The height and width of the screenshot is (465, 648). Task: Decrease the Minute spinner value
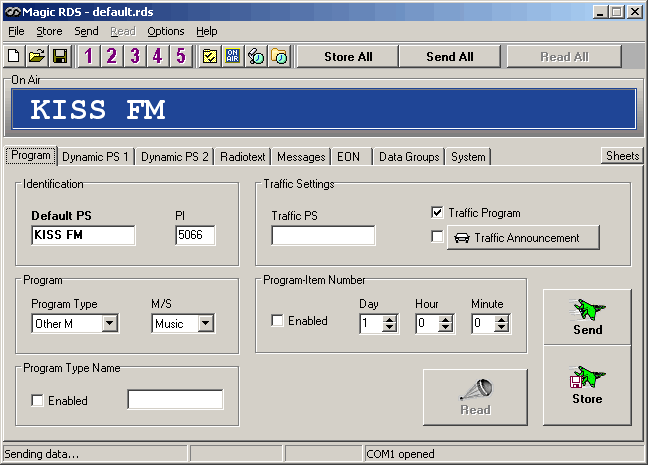coord(501,327)
